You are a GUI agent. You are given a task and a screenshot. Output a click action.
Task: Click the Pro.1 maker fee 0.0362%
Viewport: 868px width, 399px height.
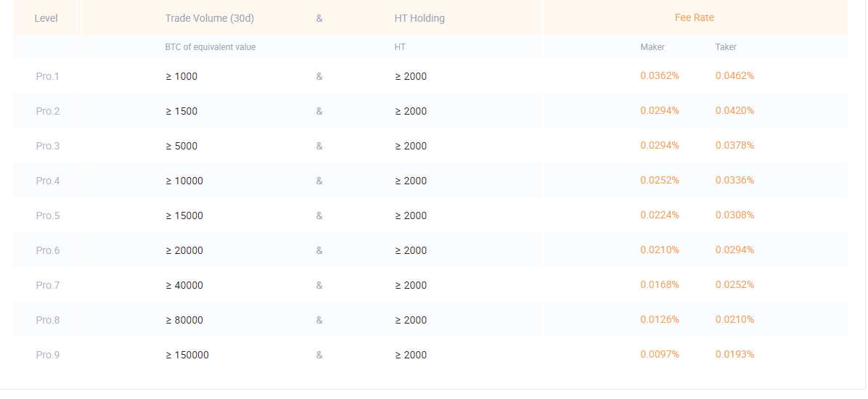(660, 76)
